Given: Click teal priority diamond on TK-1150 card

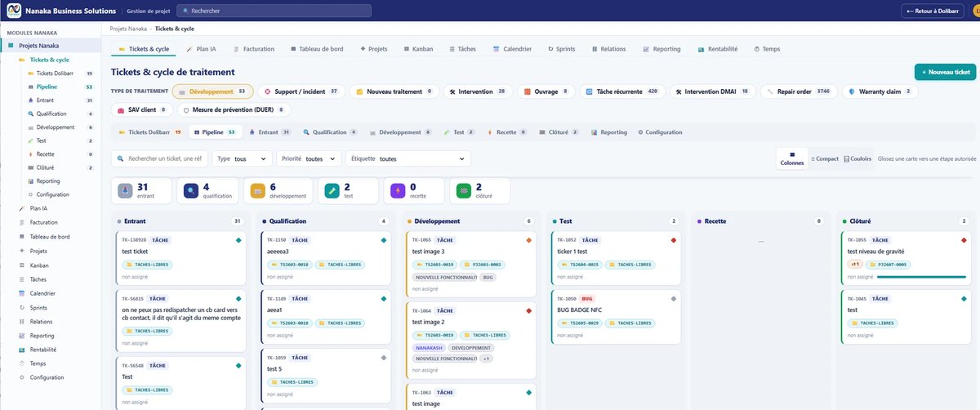Looking at the screenshot, I should click(x=383, y=240).
